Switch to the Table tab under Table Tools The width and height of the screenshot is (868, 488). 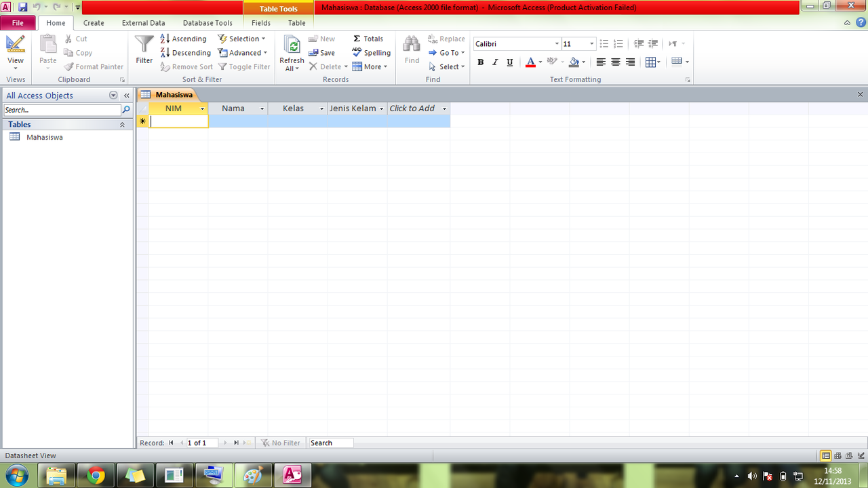297,22
